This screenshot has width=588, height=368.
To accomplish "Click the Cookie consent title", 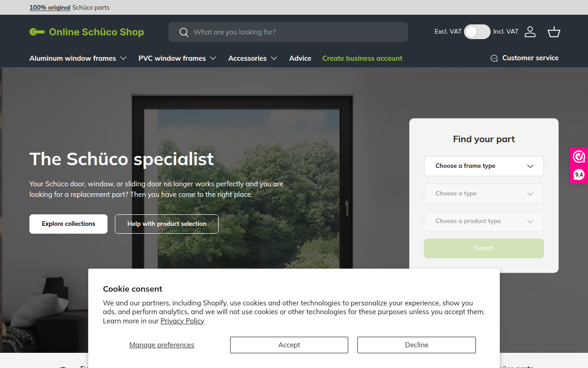I will [133, 289].
